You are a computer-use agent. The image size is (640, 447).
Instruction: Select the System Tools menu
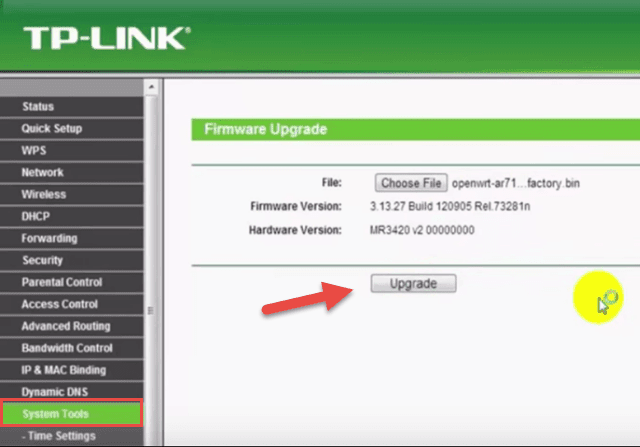pyautogui.click(x=71, y=414)
